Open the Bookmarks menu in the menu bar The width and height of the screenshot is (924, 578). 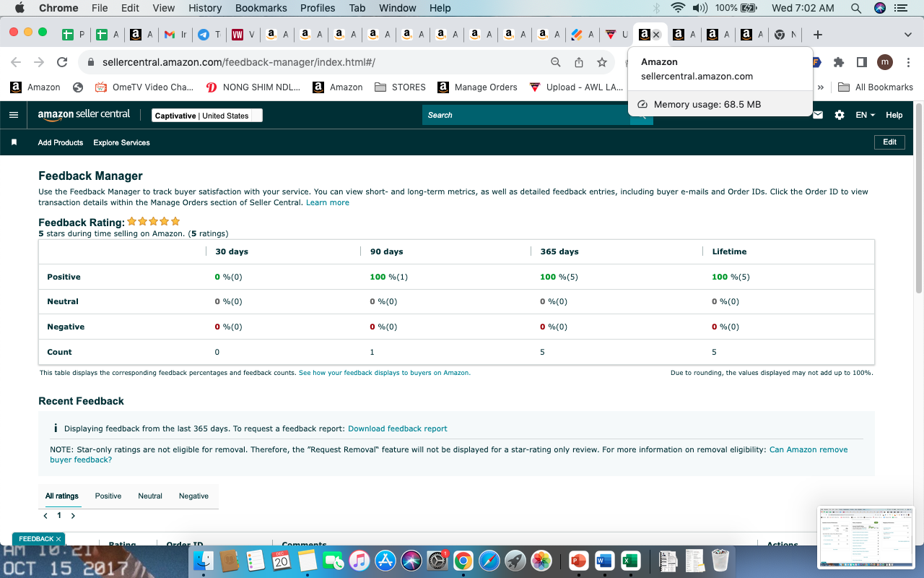pos(261,8)
